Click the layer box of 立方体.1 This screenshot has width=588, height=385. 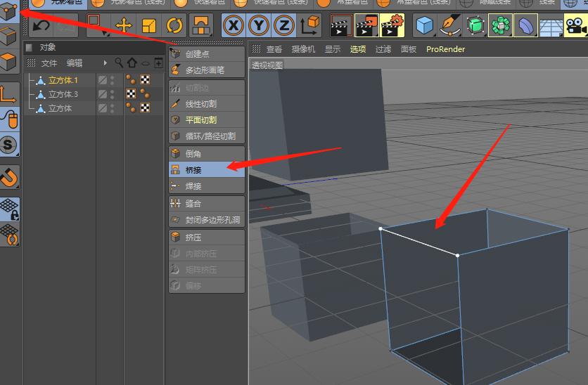point(103,80)
